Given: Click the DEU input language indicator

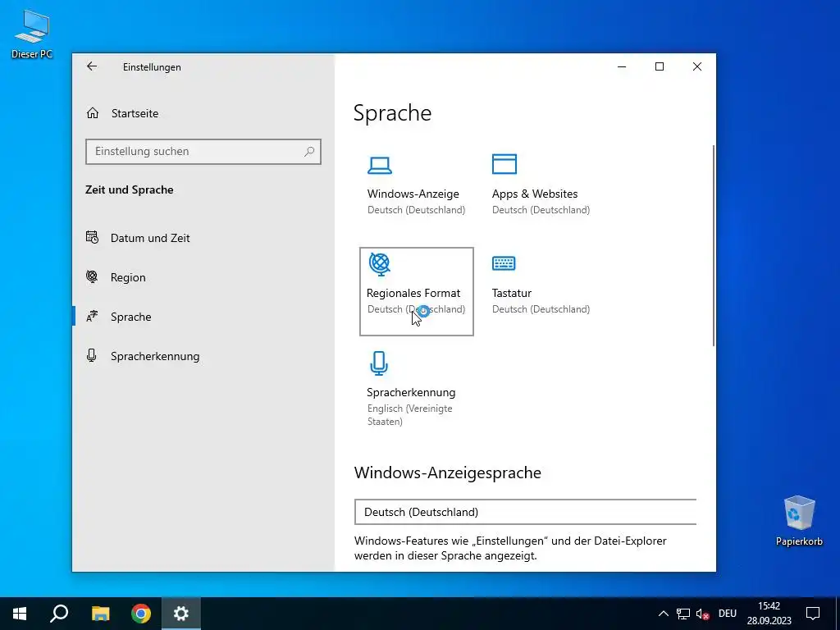Looking at the screenshot, I should 727,614.
